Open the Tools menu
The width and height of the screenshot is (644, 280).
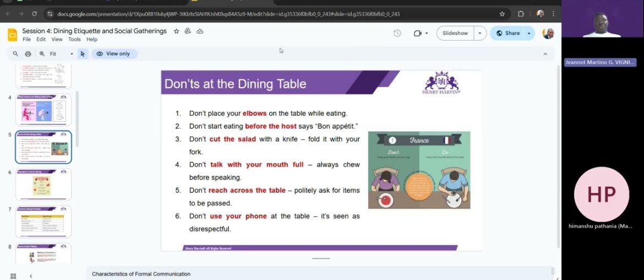[x=74, y=40]
